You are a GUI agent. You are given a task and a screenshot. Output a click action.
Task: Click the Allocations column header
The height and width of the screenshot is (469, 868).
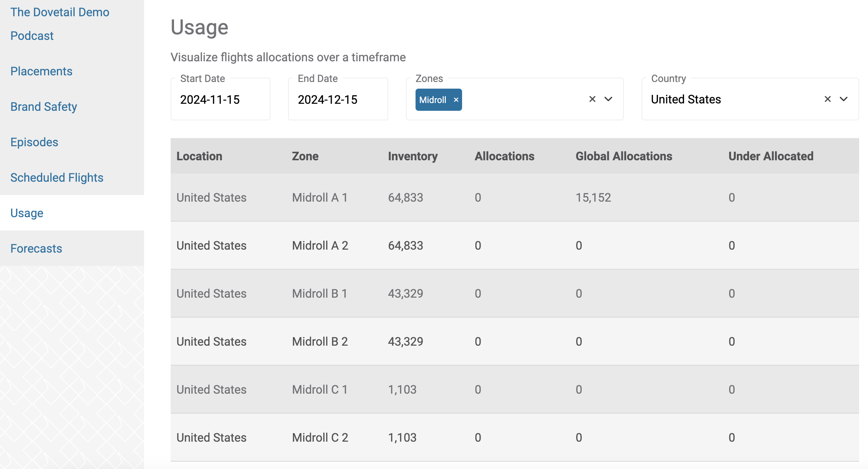(505, 156)
